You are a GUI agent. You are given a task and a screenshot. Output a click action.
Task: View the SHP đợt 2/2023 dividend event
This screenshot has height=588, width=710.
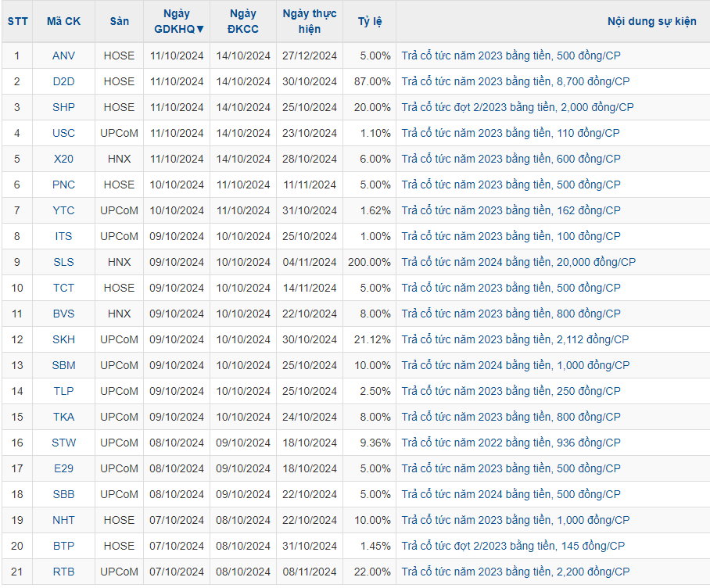(x=518, y=107)
